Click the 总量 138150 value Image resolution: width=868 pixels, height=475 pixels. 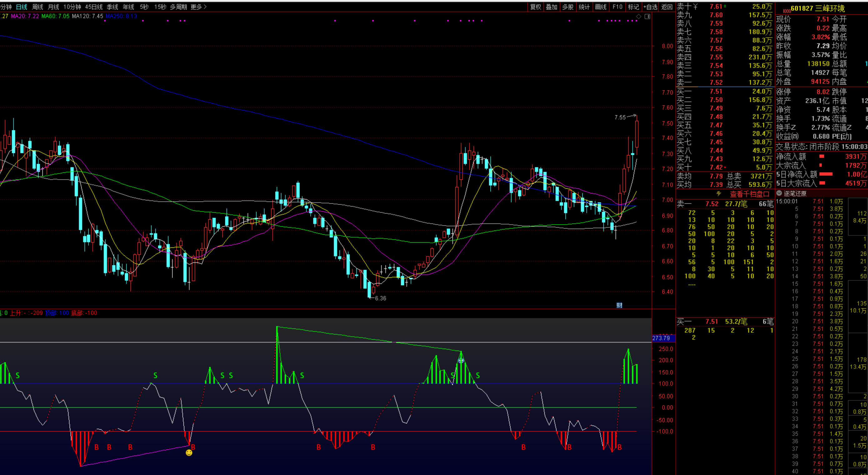coord(818,64)
